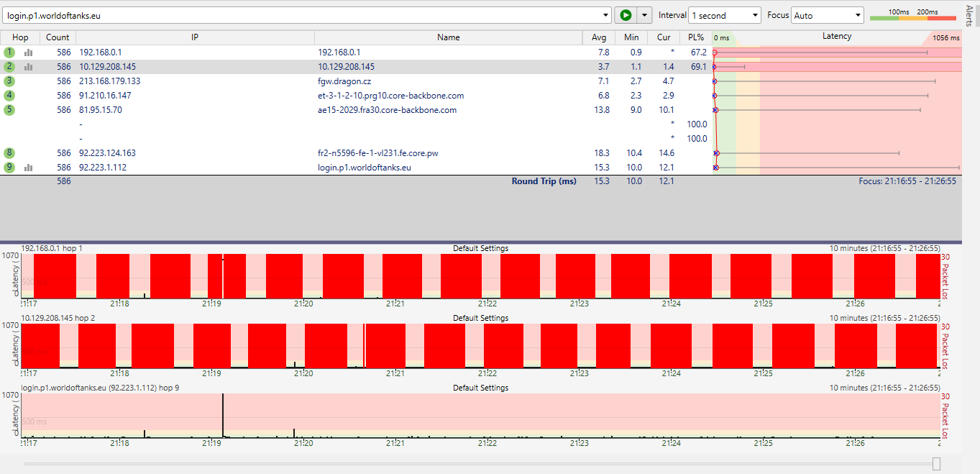The height and width of the screenshot is (474, 980).
Task: Open the arrow menu beside the start button
Action: tap(644, 15)
